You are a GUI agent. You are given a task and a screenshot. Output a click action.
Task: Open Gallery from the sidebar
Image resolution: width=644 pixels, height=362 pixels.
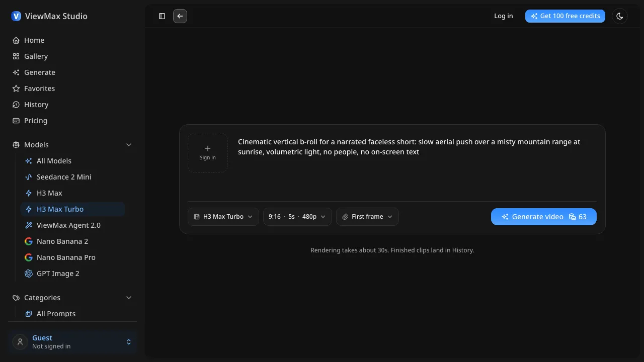72,56
